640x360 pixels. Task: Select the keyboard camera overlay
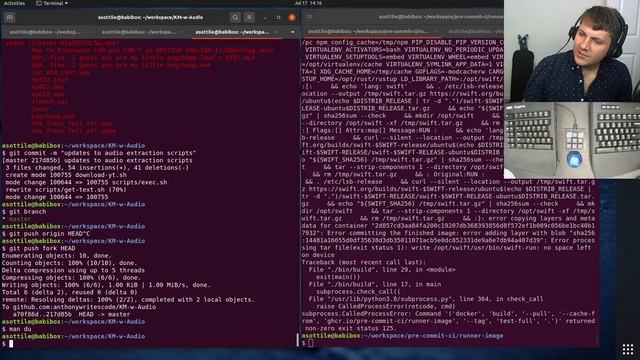coord(572,140)
